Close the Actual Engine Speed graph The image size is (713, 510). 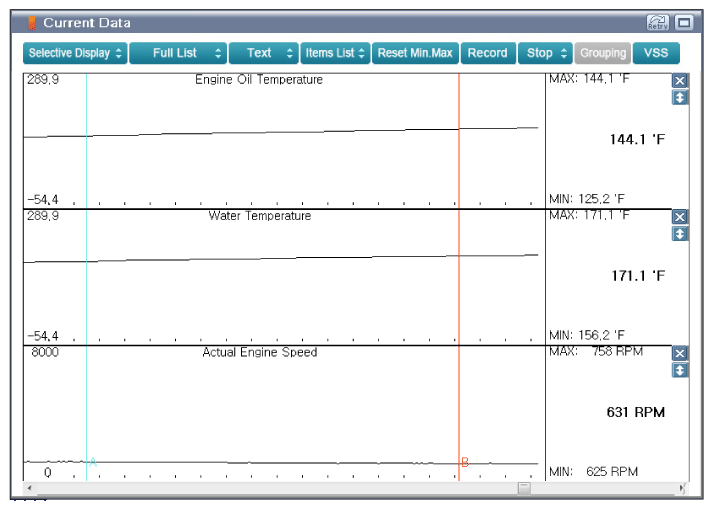pyautogui.click(x=679, y=353)
